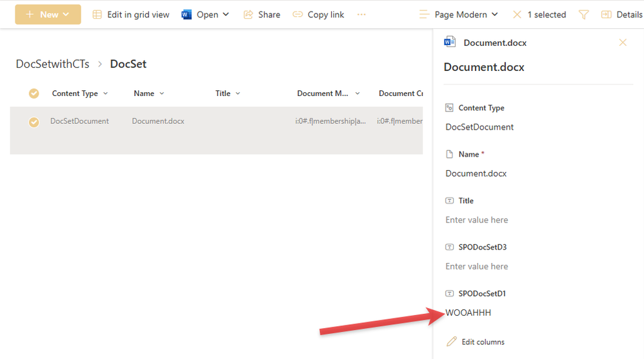Image resolution: width=644 pixels, height=359 pixels.
Task: Click the Edit in grid view icon
Action: pyautogui.click(x=97, y=14)
